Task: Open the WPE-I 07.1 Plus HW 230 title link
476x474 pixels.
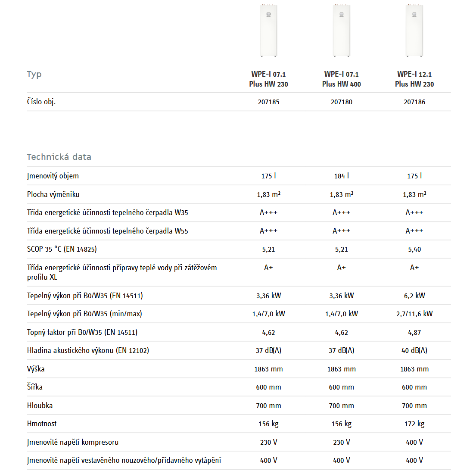Action: coord(268,79)
